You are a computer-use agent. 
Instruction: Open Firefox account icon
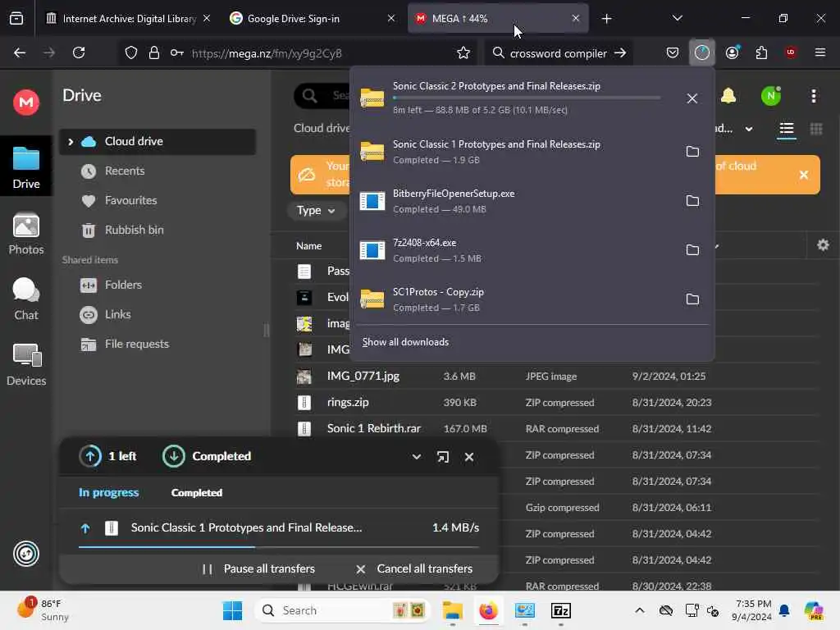pyautogui.click(x=732, y=52)
